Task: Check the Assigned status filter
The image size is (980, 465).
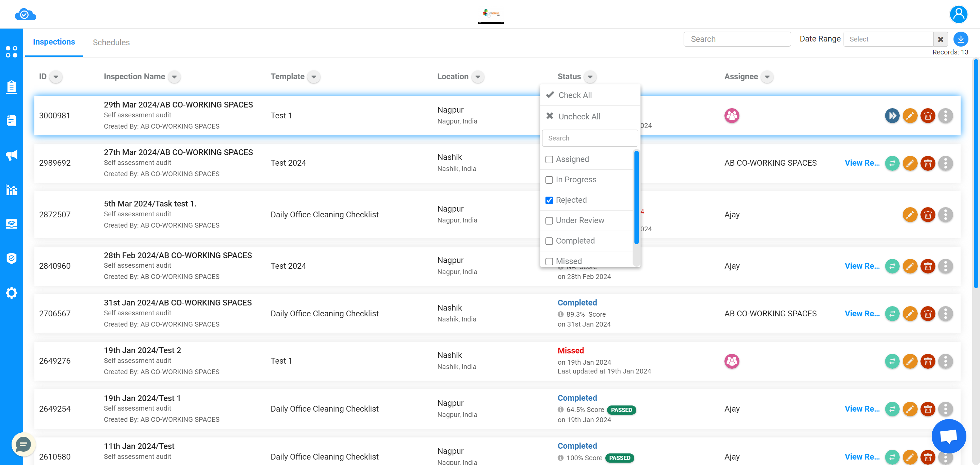Action: coord(549,159)
